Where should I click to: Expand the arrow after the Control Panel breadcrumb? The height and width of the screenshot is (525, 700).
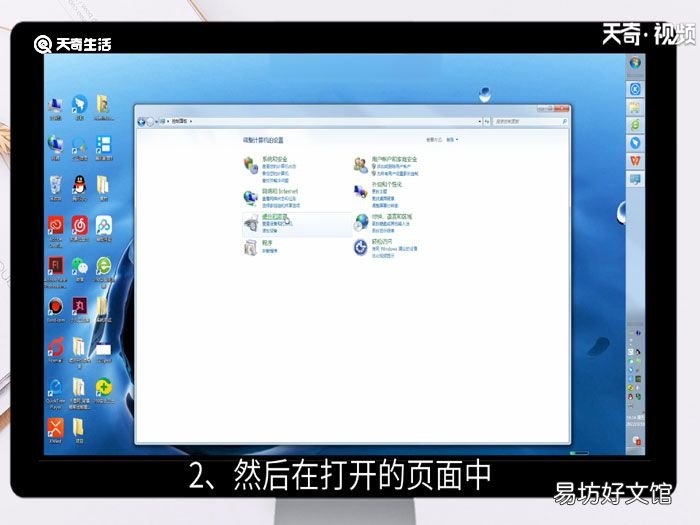tap(191, 121)
